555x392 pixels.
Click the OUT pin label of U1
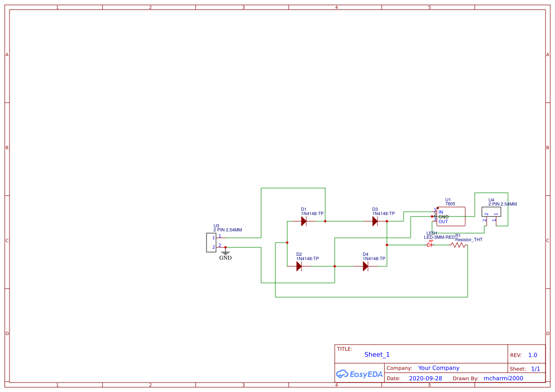[x=442, y=221]
